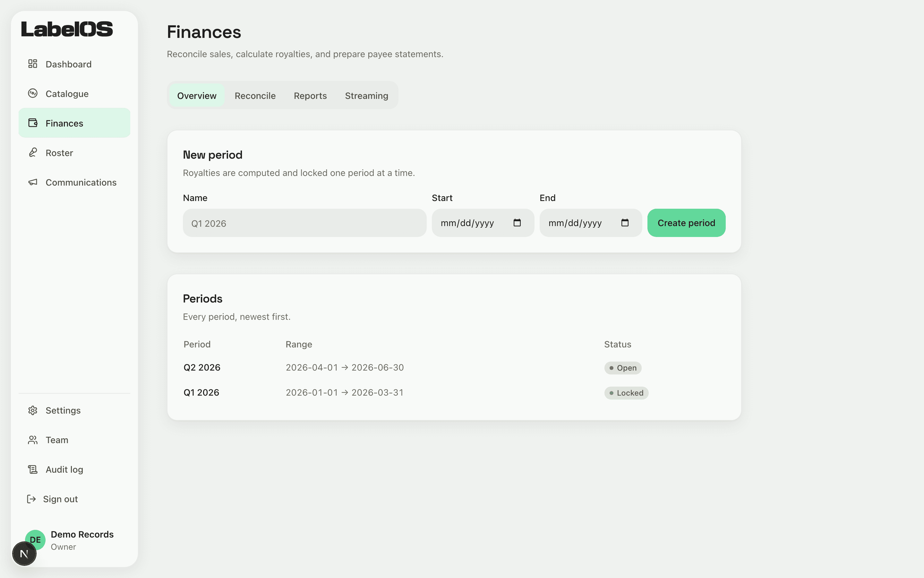The image size is (924, 578).
Task: Switch to the Overview tab
Action: (x=197, y=96)
